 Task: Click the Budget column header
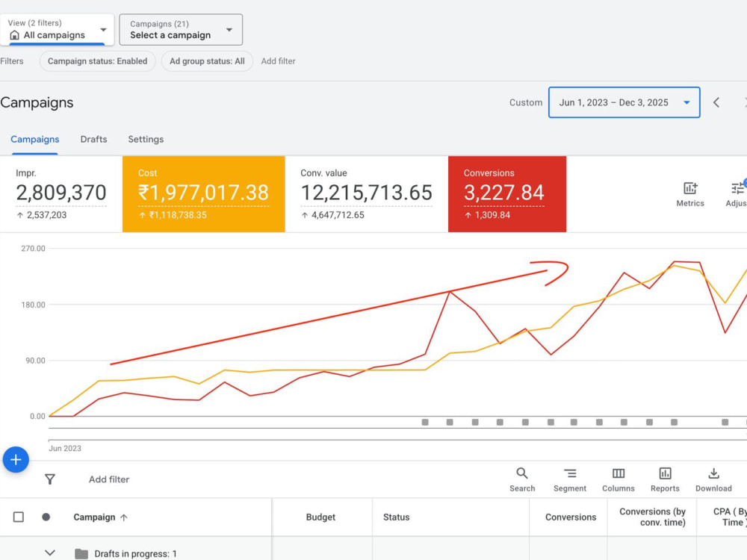click(320, 517)
